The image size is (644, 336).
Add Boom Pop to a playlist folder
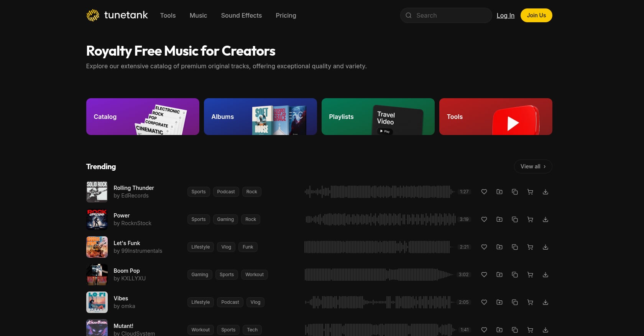(x=499, y=275)
